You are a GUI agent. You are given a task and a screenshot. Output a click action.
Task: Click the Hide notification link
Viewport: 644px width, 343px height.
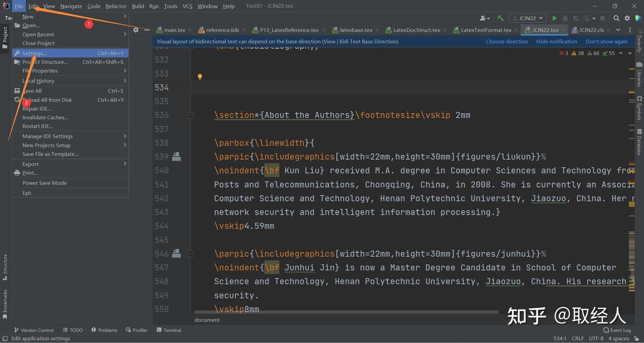click(556, 41)
